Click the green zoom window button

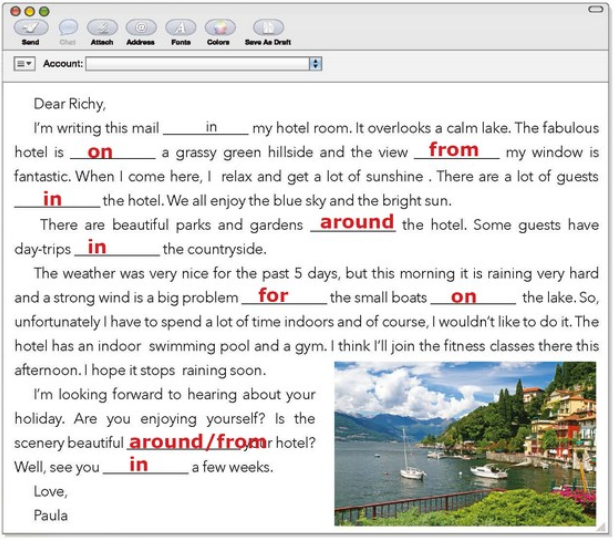[x=44, y=11]
